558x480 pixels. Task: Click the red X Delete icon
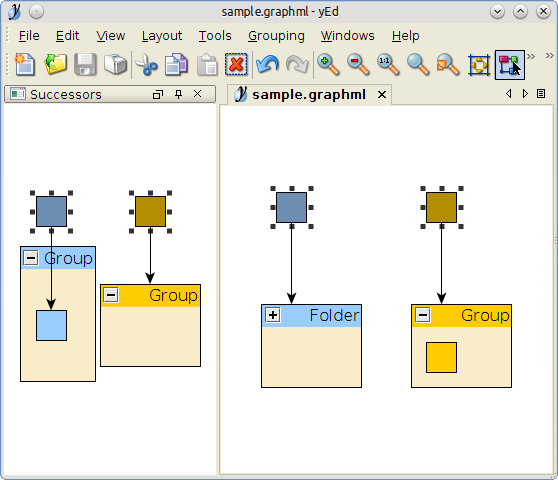click(x=236, y=64)
